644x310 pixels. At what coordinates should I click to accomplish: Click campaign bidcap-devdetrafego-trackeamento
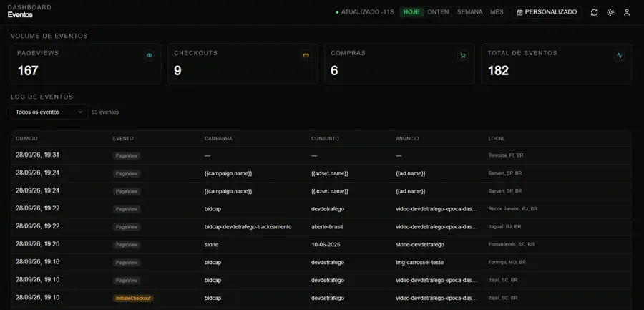pyautogui.click(x=248, y=226)
